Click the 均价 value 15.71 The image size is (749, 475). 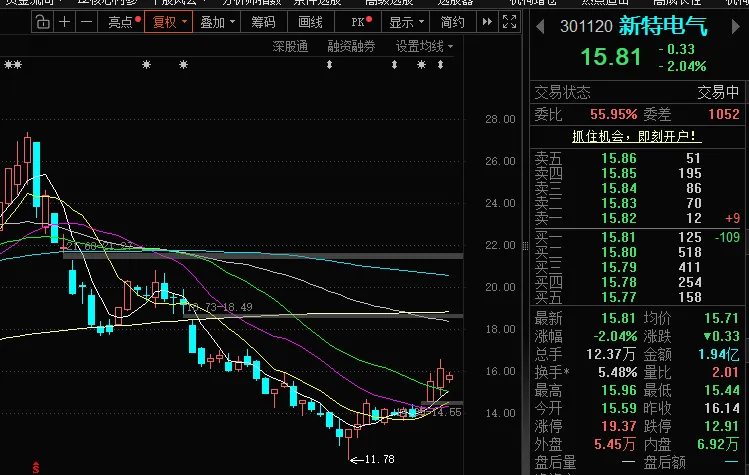tap(722, 318)
